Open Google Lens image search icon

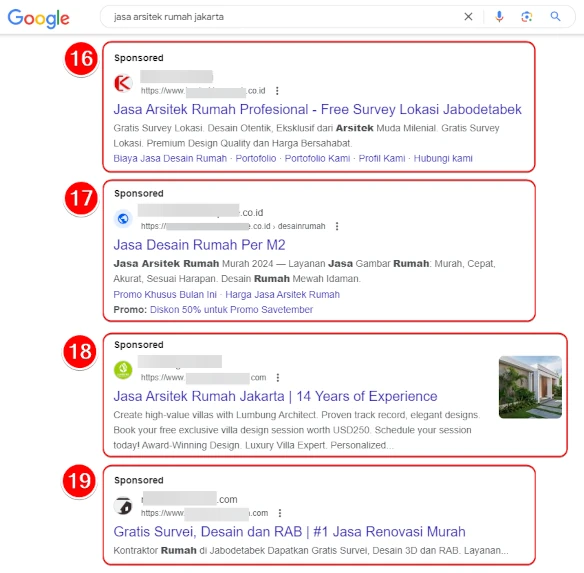(526, 17)
